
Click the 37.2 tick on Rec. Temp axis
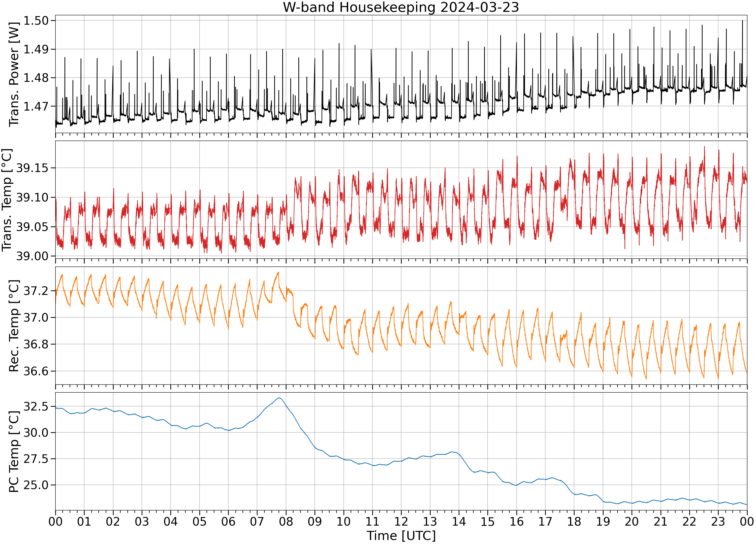click(x=36, y=291)
